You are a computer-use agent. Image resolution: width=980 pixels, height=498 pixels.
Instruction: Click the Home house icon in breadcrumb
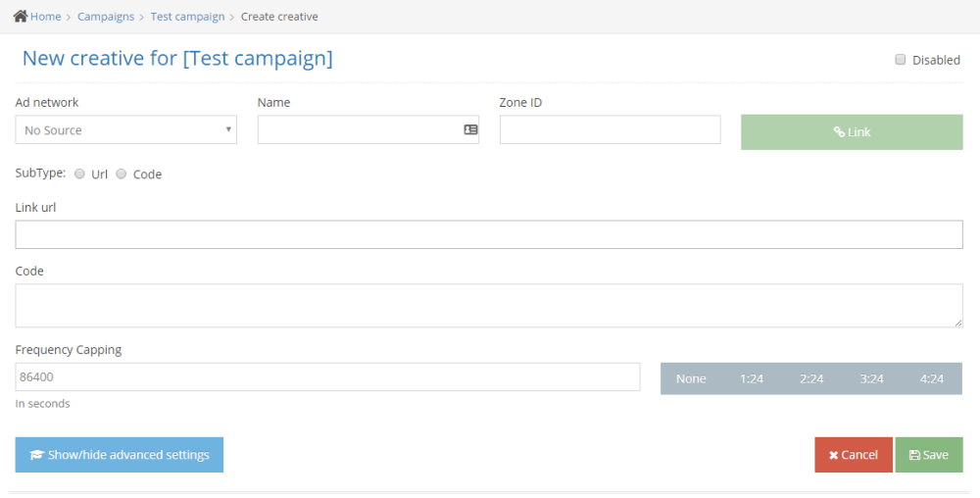pyautogui.click(x=21, y=17)
